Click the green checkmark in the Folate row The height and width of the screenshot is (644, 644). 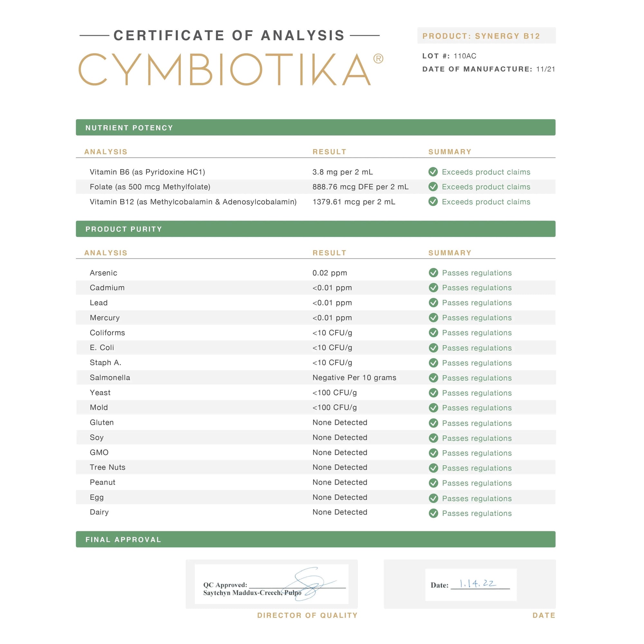pyautogui.click(x=433, y=187)
